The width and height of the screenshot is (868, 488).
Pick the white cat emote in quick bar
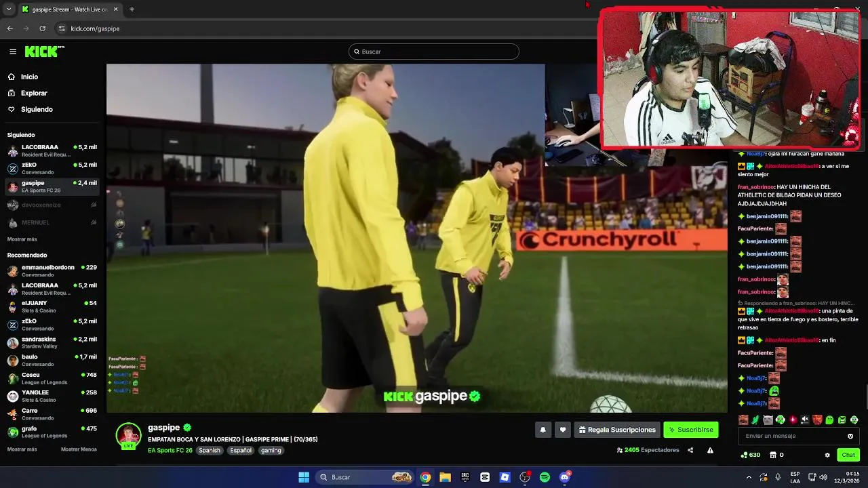(x=768, y=420)
